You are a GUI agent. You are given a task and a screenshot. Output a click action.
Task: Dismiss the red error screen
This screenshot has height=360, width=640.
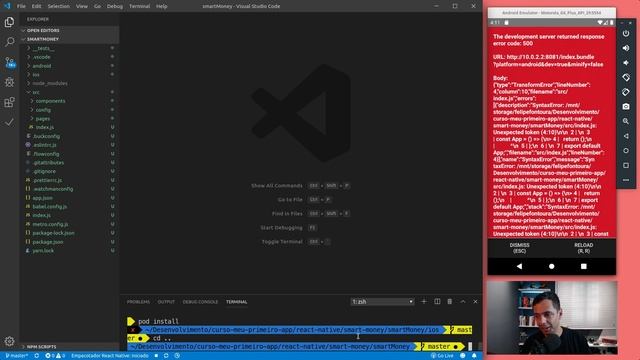pyautogui.click(x=519, y=248)
